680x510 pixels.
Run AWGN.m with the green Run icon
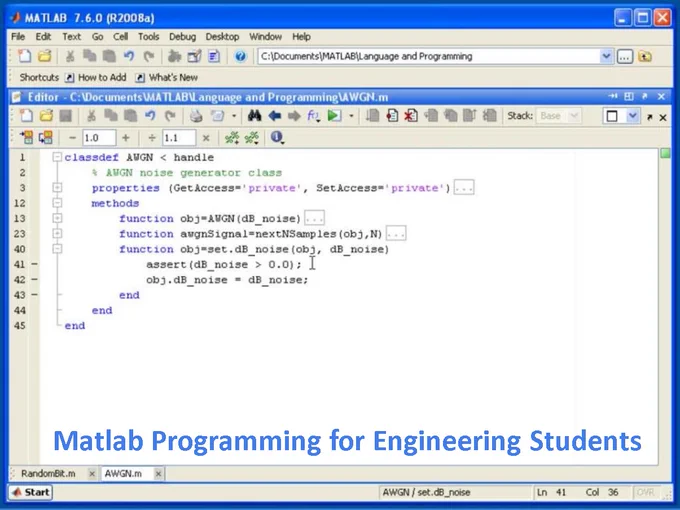tap(334, 116)
